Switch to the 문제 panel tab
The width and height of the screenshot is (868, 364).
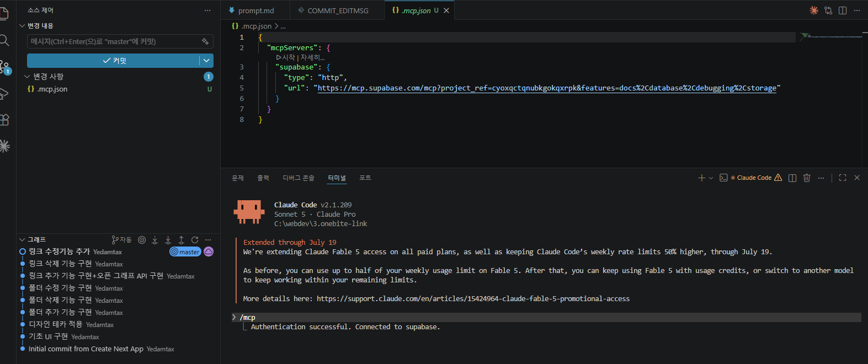(x=238, y=178)
